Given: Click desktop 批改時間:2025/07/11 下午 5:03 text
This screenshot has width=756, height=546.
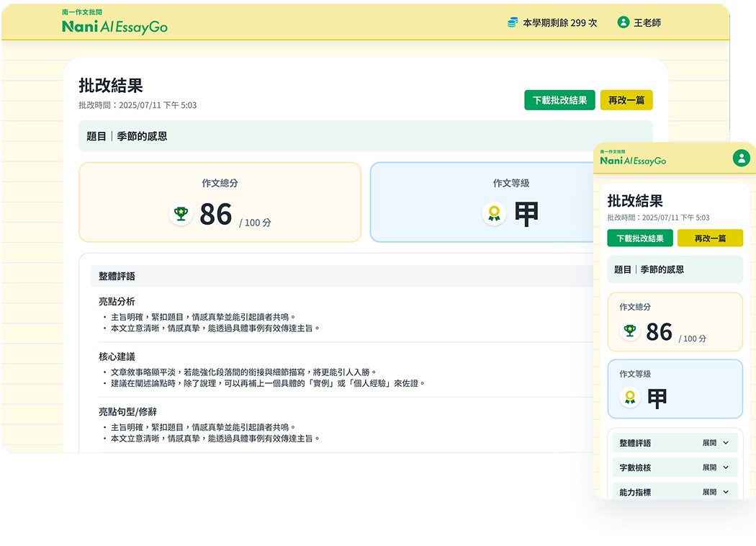Looking at the screenshot, I should pos(138,105).
